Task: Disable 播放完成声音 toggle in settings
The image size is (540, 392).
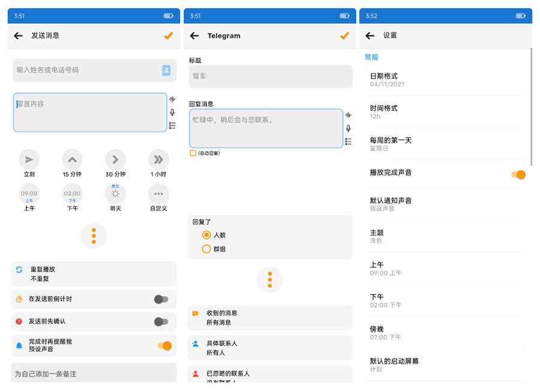Action: click(x=518, y=175)
